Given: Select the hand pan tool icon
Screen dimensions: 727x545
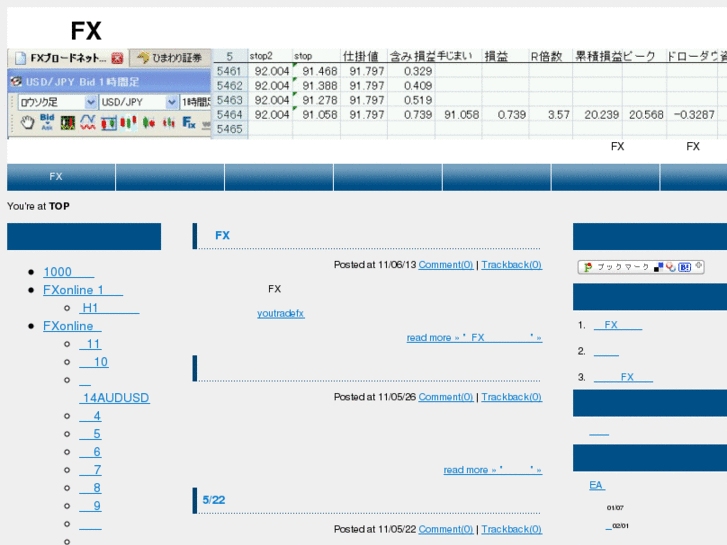Looking at the screenshot, I should click(x=27, y=122).
